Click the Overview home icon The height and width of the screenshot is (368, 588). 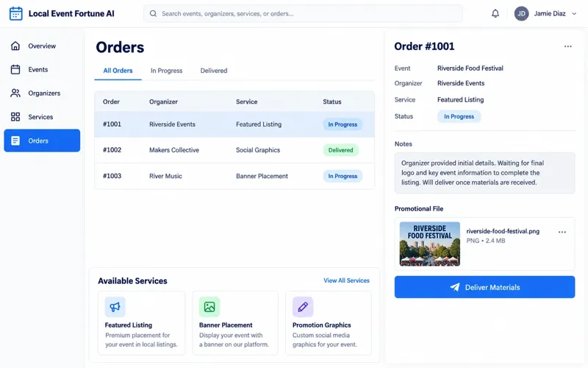click(15, 46)
